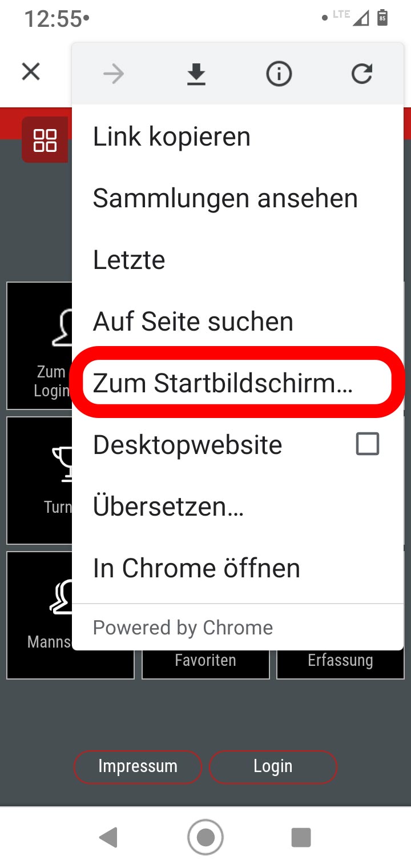Tap the forward arrow icon
The height and width of the screenshot is (868, 411).
(114, 74)
